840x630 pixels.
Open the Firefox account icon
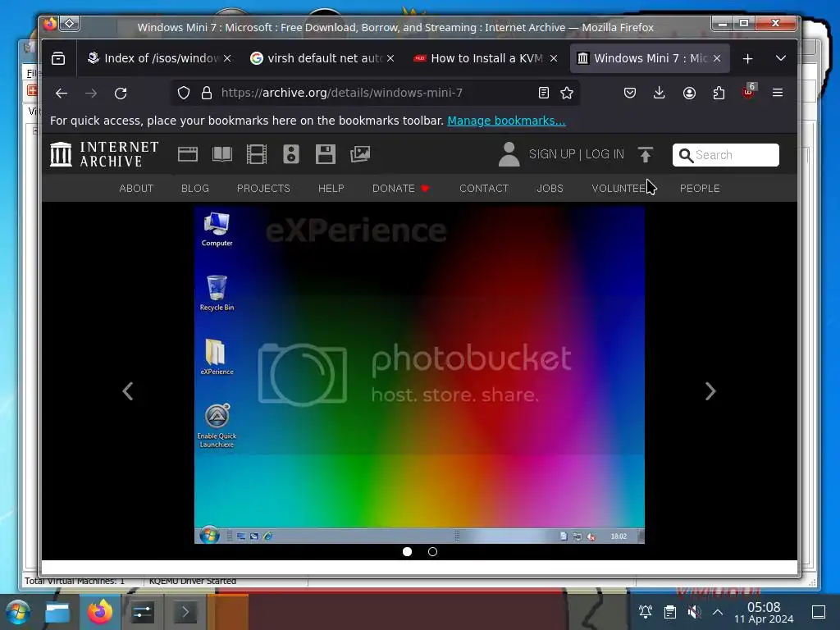tap(689, 93)
